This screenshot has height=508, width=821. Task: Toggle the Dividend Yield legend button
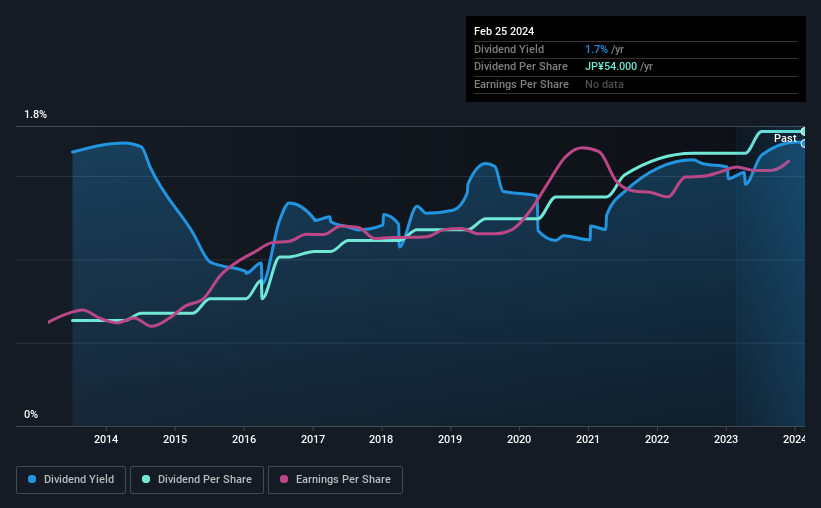71,480
